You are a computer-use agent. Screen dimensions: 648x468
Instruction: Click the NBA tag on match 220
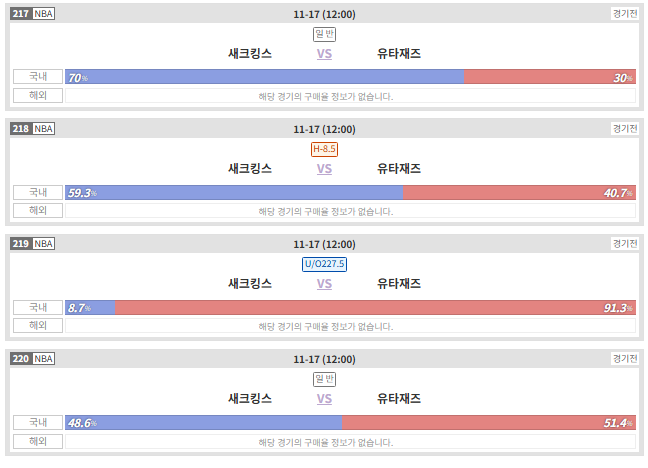coord(43,358)
